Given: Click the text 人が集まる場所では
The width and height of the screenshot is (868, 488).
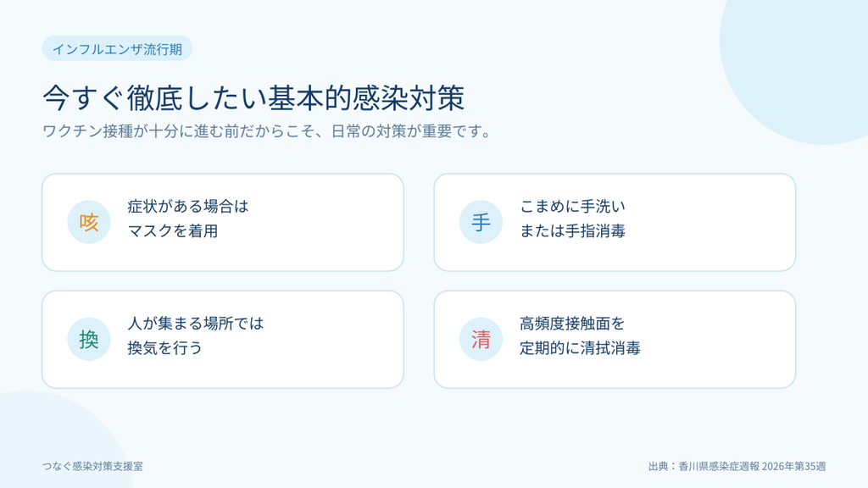Looking at the screenshot, I should click(x=196, y=324).
